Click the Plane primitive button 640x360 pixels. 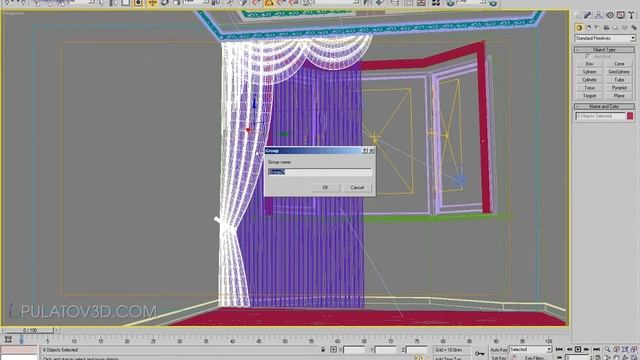pos(620,96)
